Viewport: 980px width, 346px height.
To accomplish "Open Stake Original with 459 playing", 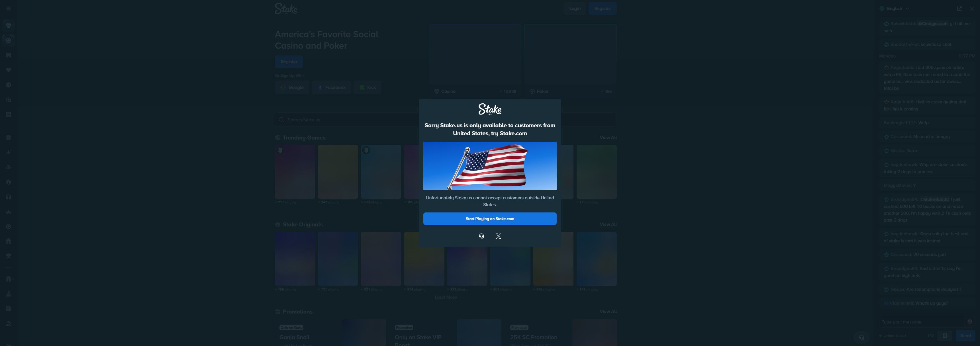I will click(x=295, y=259).
